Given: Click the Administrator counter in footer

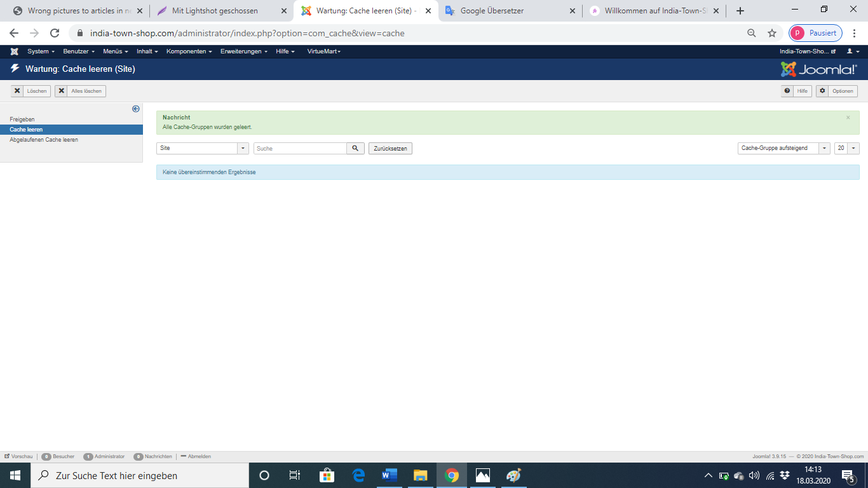Looking at the screenshot, I should [x=104, y=456].
